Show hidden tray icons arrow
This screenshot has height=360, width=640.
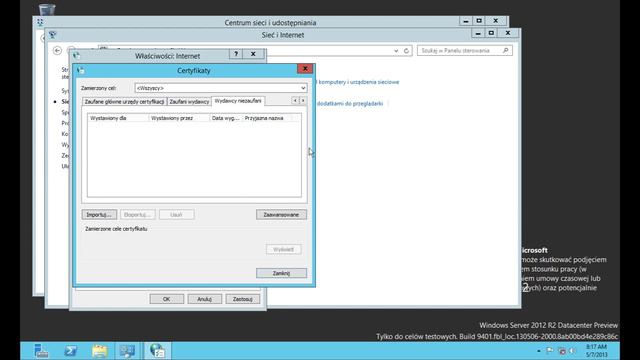click(x=539, y=351)
